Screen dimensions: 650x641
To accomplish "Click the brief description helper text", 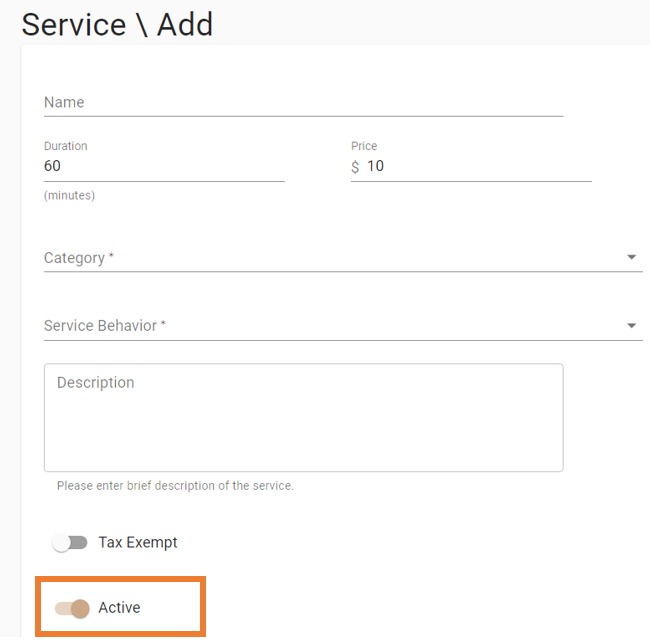I will 175,486.
